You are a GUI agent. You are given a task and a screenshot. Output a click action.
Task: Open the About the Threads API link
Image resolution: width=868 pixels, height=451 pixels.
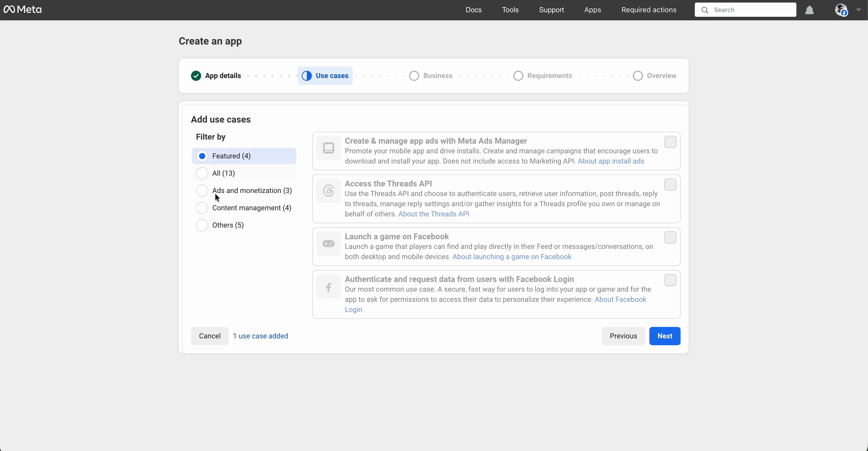[434, 214]
